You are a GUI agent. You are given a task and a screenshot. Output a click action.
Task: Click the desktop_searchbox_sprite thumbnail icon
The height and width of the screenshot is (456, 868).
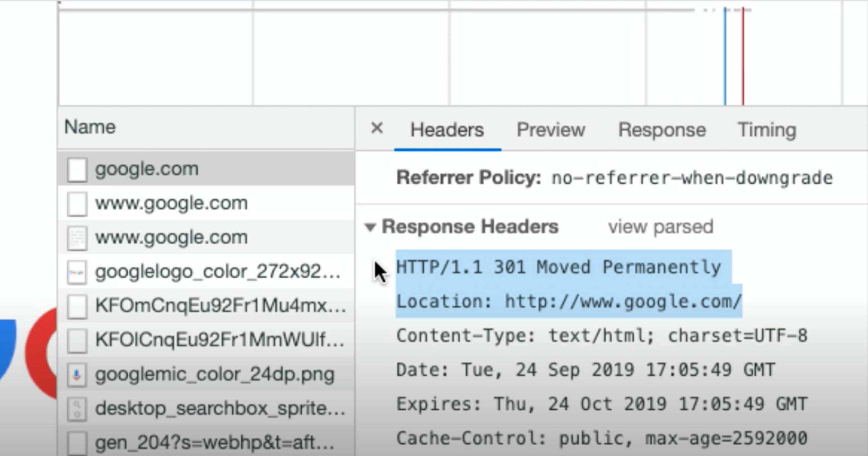pos(77,409)
